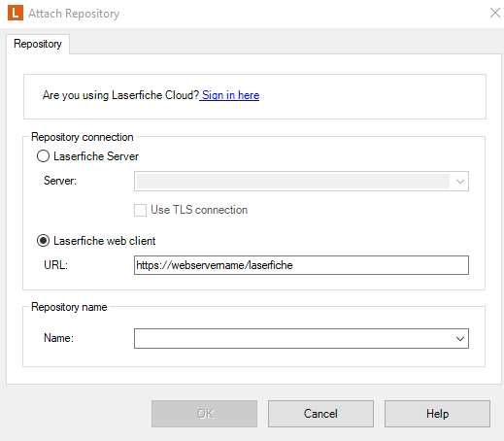504x441 pixels.
Task: Click the URL text field
Action: point(301,265)
